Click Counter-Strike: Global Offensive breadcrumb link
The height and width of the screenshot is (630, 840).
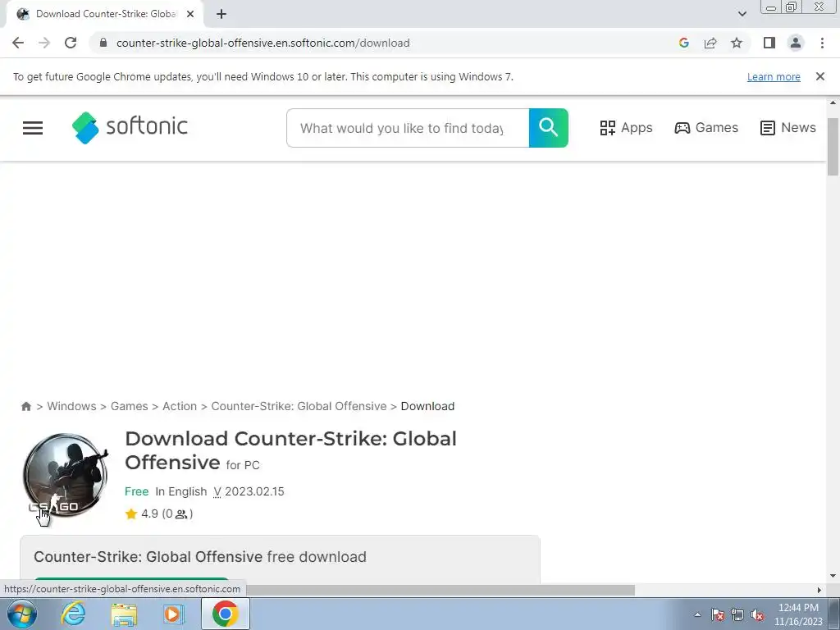(299, 406)
